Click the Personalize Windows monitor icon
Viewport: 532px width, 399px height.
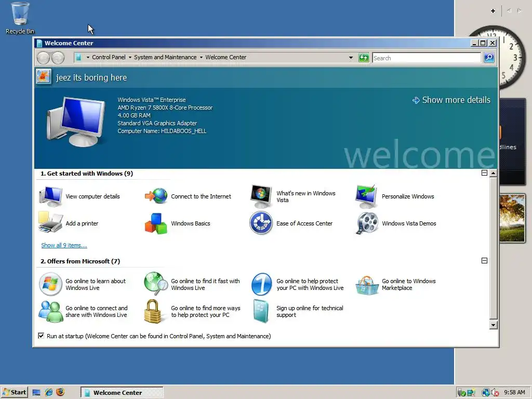click(x=366, y=196)
